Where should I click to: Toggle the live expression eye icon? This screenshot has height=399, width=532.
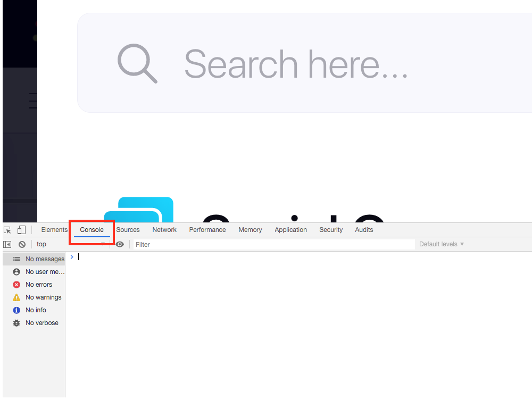(120, 244)
